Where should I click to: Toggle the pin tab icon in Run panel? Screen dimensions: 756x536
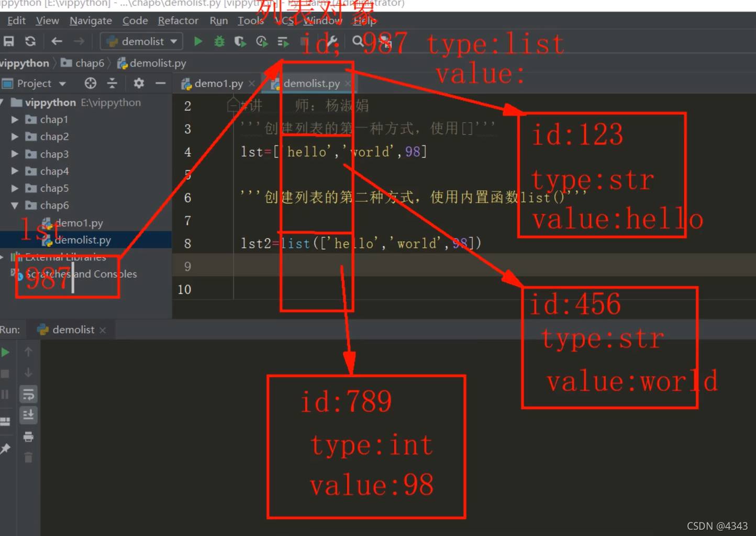pos(6,449)
